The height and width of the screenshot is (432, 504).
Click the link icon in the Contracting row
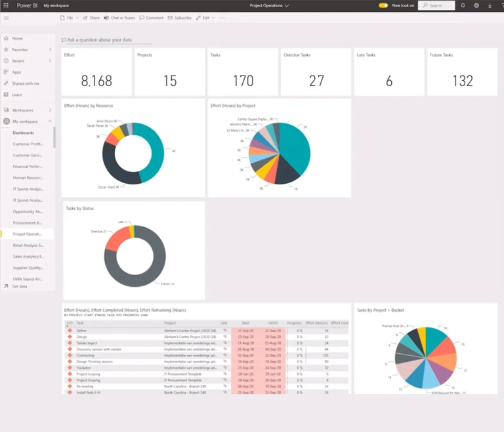[x=225, y=355]
